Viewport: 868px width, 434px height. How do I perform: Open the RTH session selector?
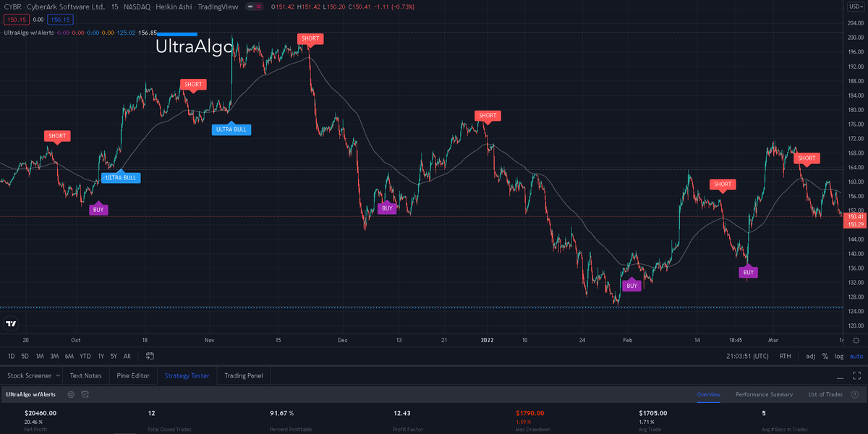click(785, 356)
